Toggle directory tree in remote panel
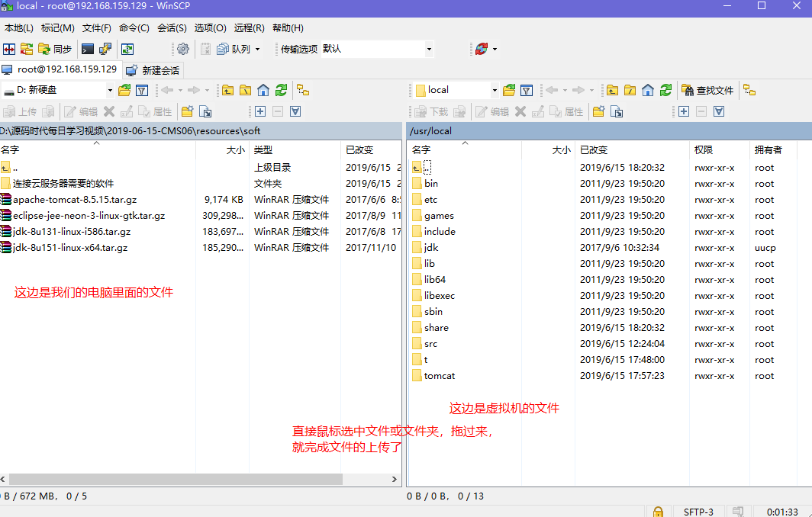The image size is (812, 517). pos(750,91)
